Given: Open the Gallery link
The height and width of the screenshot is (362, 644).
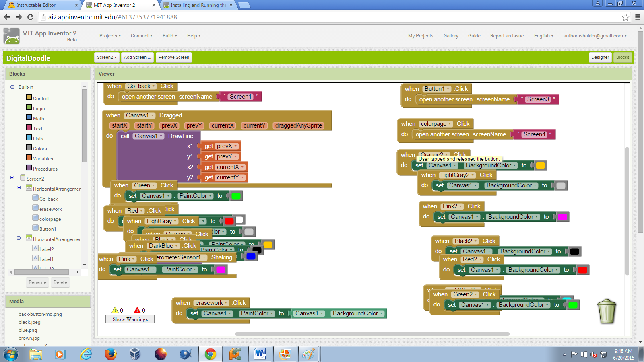Looking at the screenshot, I should pyautogui.click(x=451, y=36).
